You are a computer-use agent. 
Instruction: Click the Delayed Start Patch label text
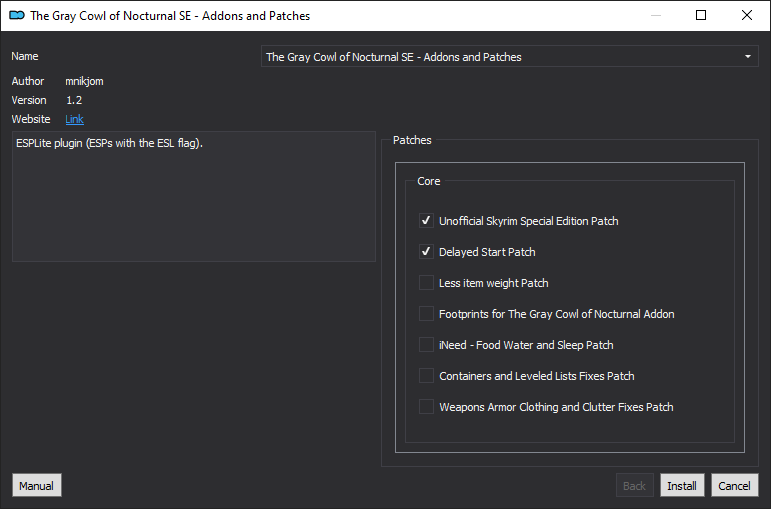(x=487, y=252)
